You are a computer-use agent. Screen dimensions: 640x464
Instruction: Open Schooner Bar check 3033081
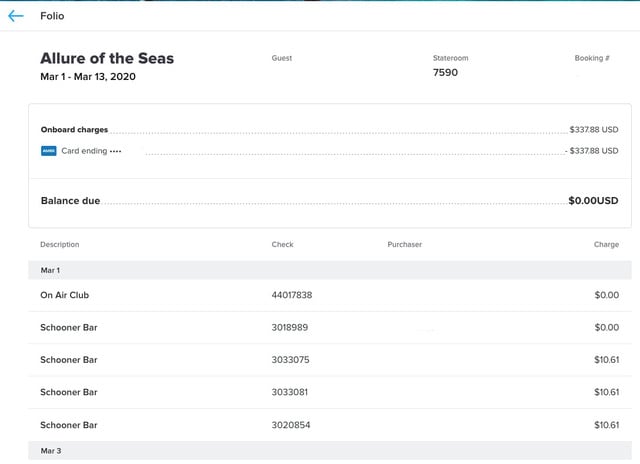[330, 392]
